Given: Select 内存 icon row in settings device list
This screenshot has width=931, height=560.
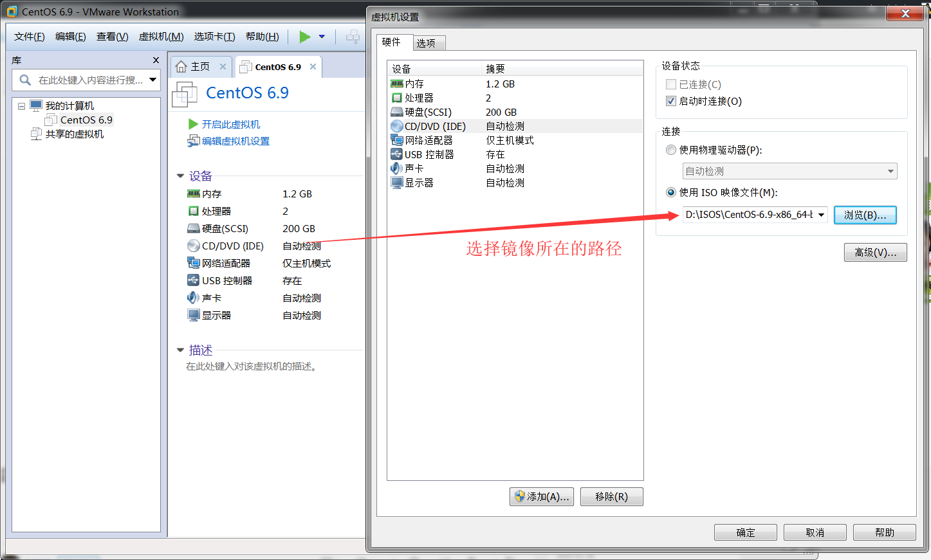Looking at the screenshot, I should [x=397, y=84].
